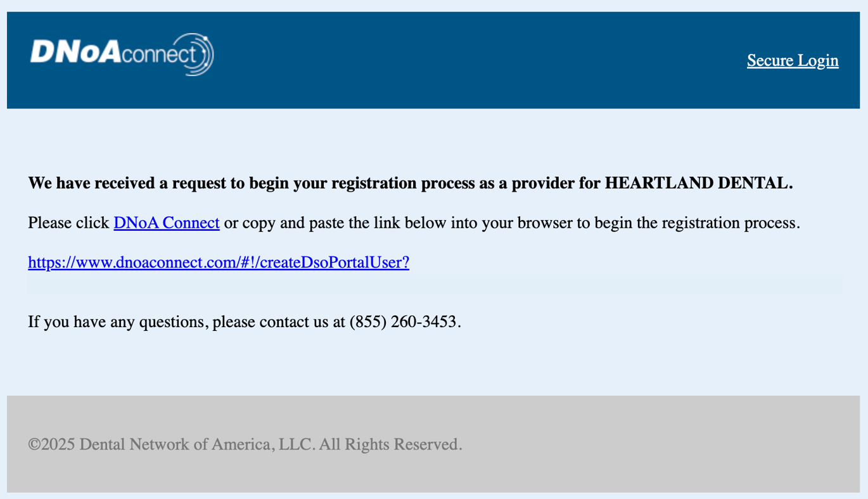The width and height of the screenshot is (868, 499).
Task: Click the bold "DNoA" lettering in the logo
Action: point(75,52)
